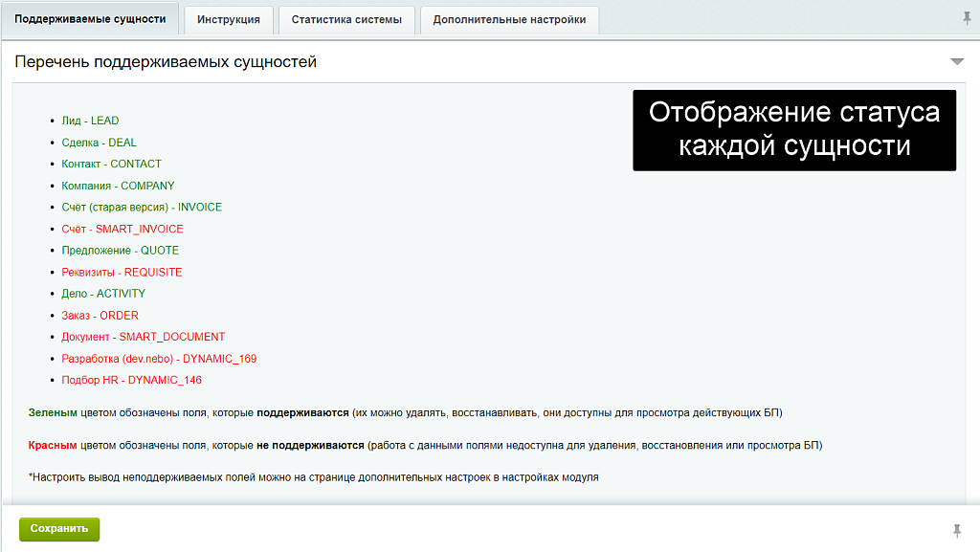Click red Реквизиты - REQUISITE item

pyautogui.click(x=122, y=272)
